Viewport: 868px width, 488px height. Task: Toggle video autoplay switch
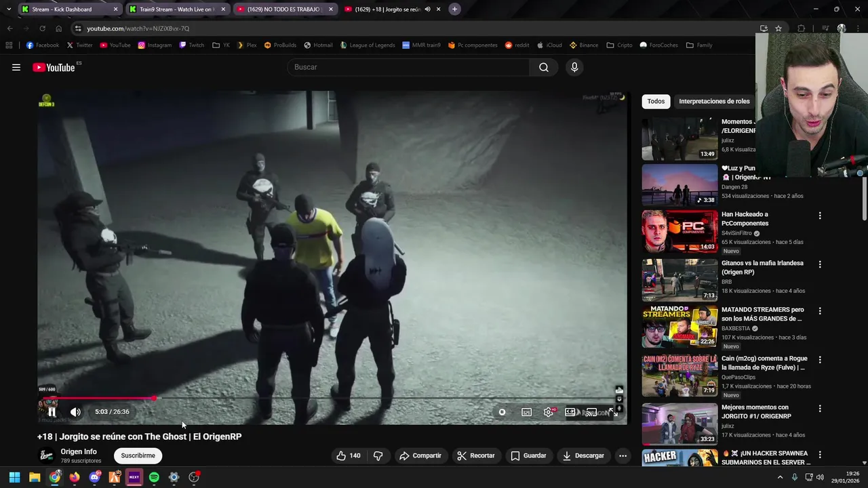502,412
